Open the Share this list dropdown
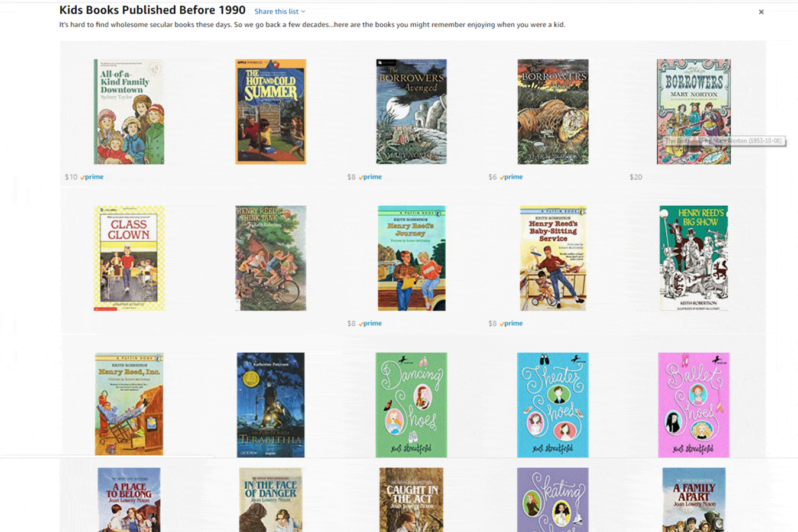This screenshot has height=532, width=798. coord(280,11)
